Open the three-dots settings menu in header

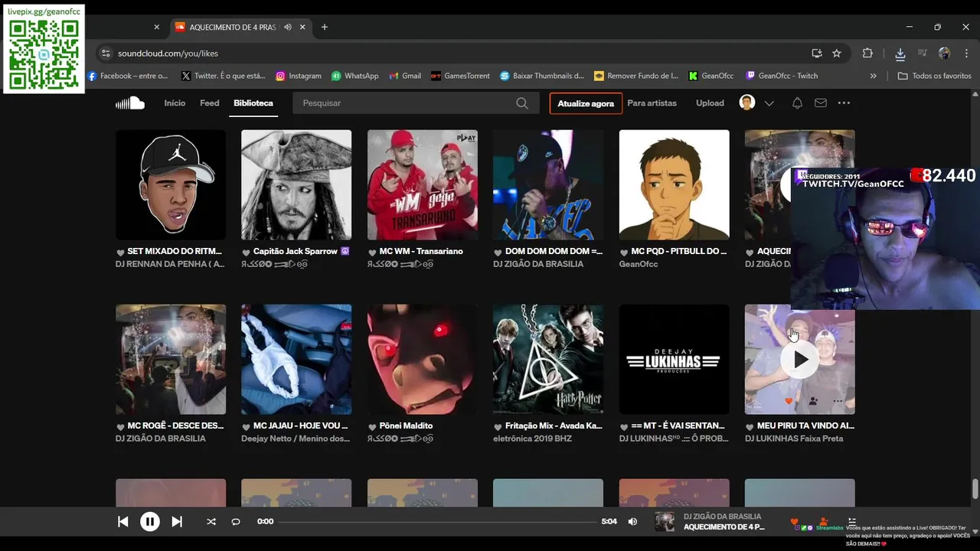[x=844, y=103]
